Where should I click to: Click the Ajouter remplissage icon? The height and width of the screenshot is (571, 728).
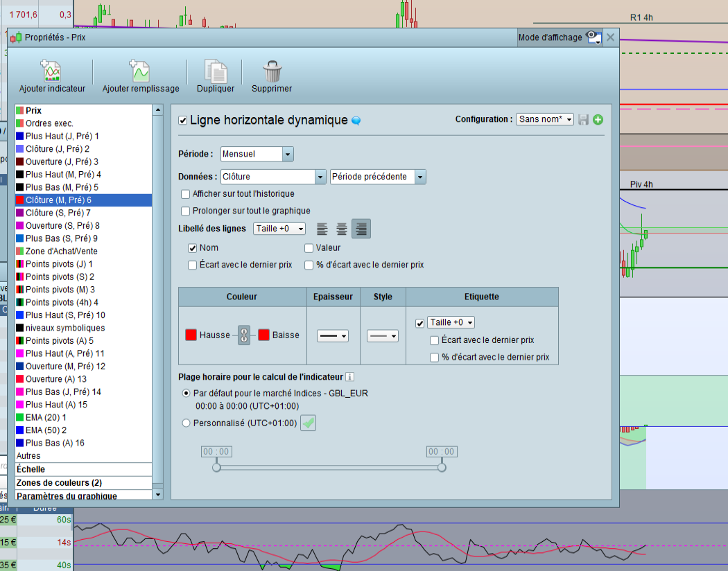click(140, 71)
